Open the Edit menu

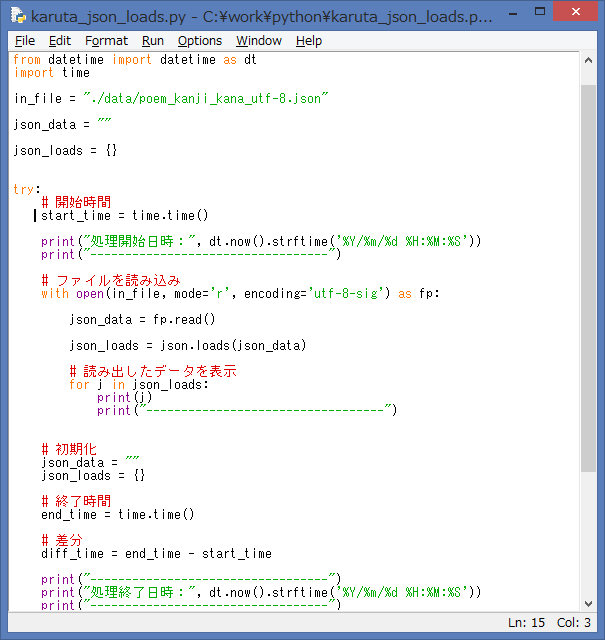(60, 41)
